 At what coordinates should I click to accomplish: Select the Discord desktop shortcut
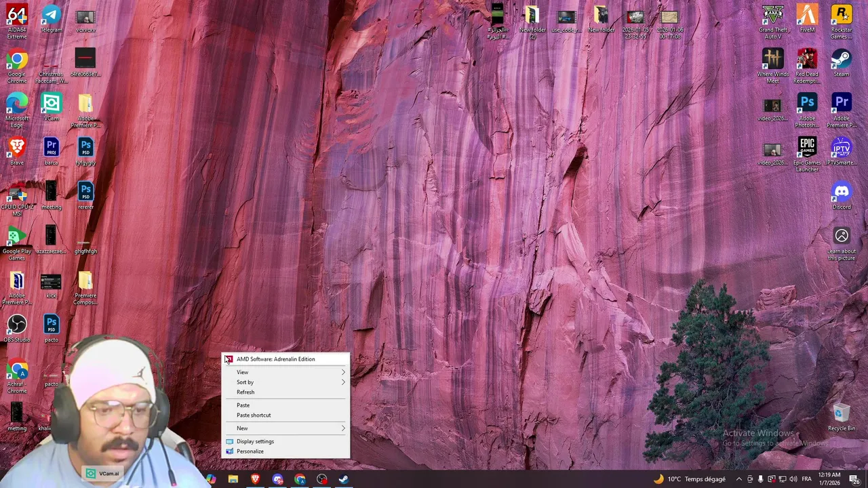click(x=842, y=195)
